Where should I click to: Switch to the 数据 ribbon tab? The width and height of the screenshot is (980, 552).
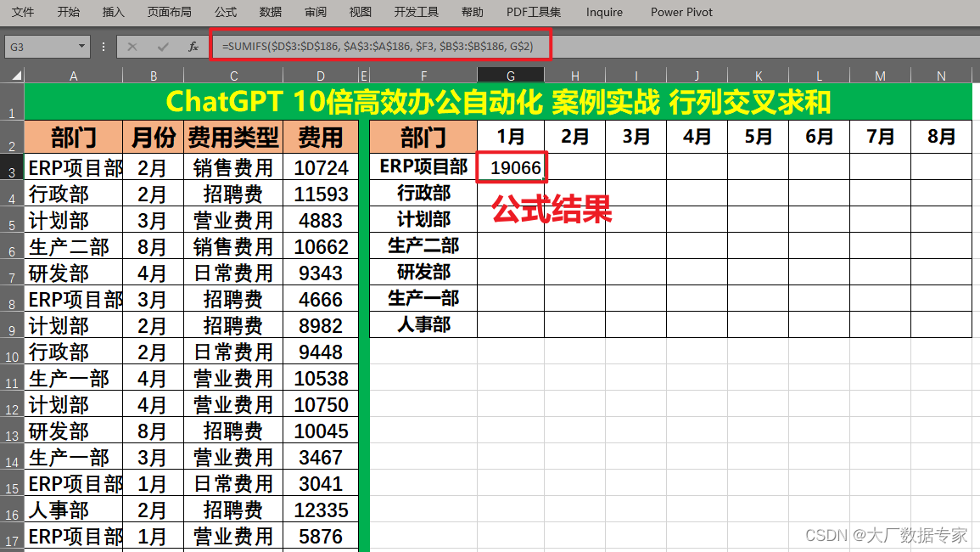click(x=270, y=12)
